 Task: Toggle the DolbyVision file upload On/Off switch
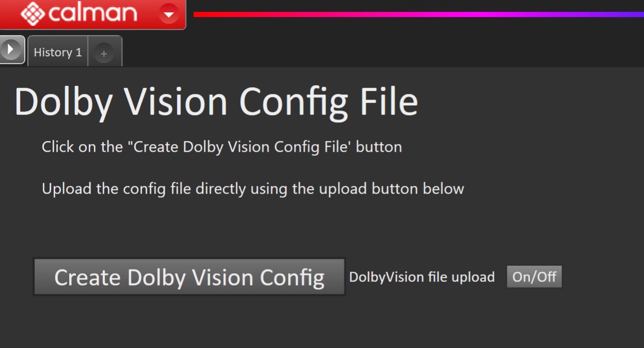(534, 277)
